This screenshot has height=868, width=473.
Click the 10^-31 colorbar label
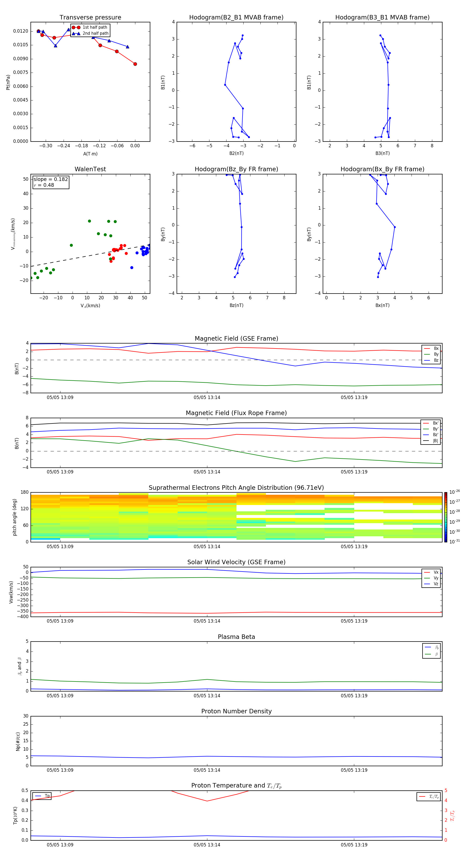[455, 542]
